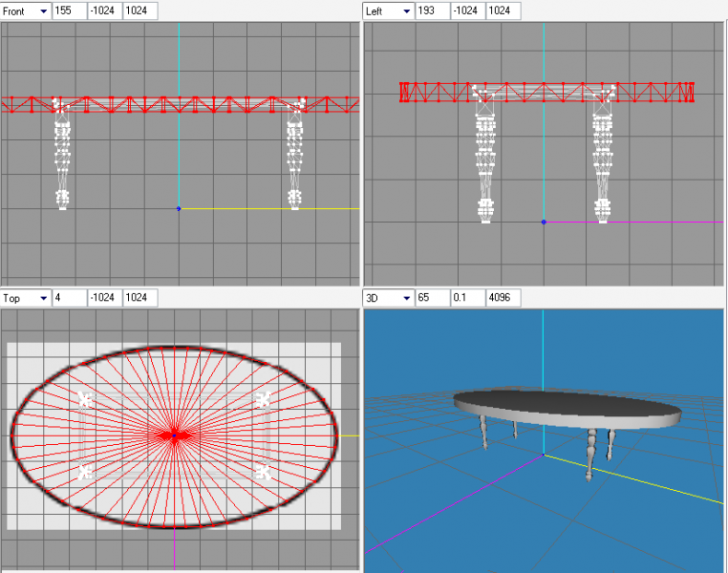Select the Top view zoom field showing 4
The image size is (728, 573).
[70, 298]
